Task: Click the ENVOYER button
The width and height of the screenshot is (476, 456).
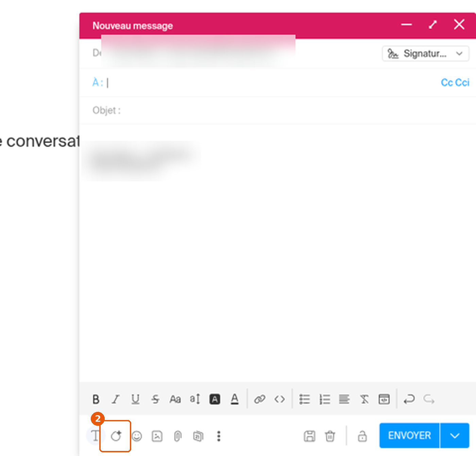Action: 409,436
